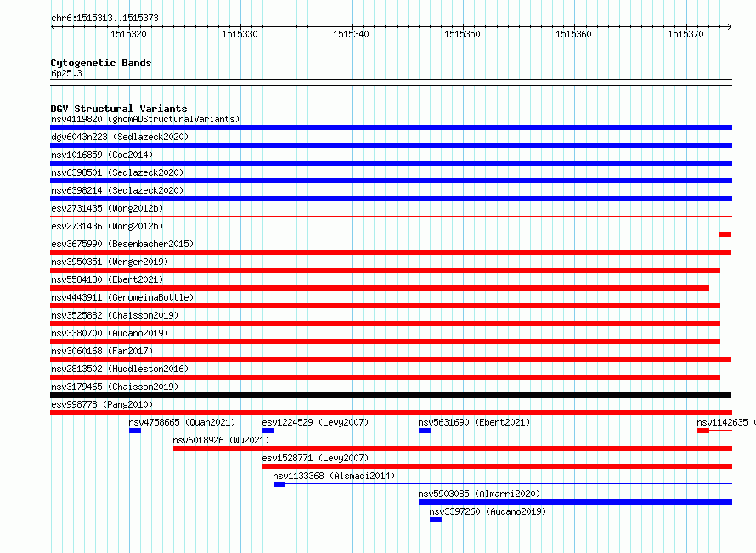Screen dimensions: 756x553
Task: Click ruler position 1515340
Action: pyautogui.click(x=351, y=34)
